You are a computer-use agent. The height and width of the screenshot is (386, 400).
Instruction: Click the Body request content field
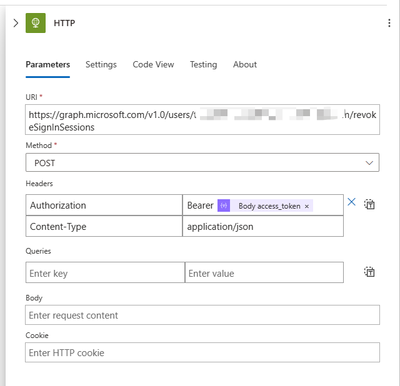pos(202,315)
